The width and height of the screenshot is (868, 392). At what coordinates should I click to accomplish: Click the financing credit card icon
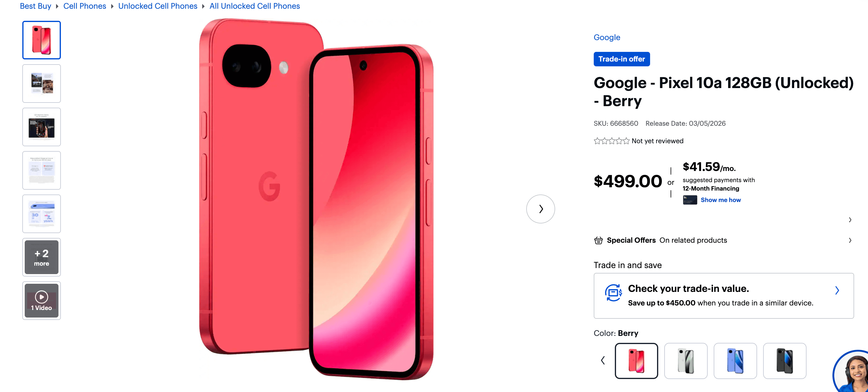coord(690,200)
